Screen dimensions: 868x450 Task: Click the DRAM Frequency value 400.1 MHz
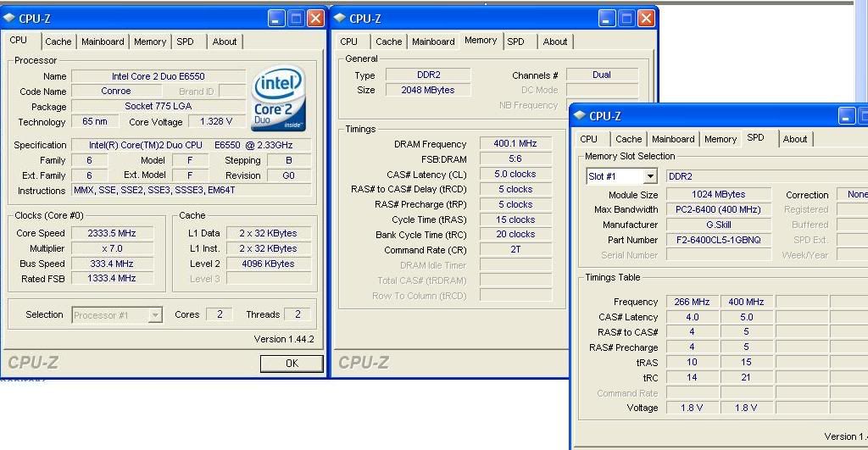click(515, 144)
